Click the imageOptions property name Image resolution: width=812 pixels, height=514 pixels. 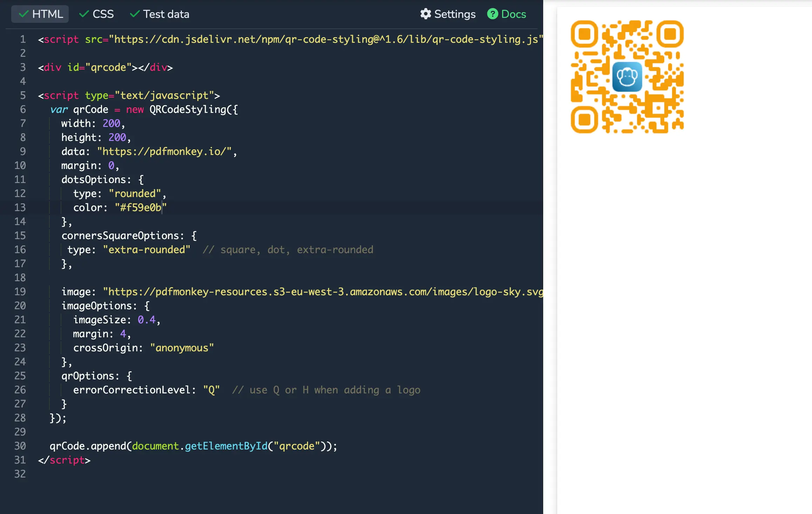pyautogui.click(x=96, y=306)
